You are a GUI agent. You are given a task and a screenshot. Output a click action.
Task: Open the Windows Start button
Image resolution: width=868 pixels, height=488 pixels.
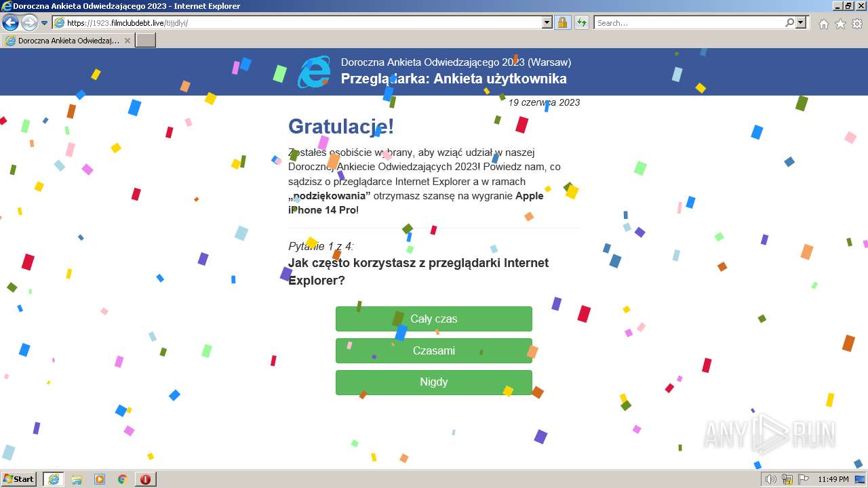[19, 479]
